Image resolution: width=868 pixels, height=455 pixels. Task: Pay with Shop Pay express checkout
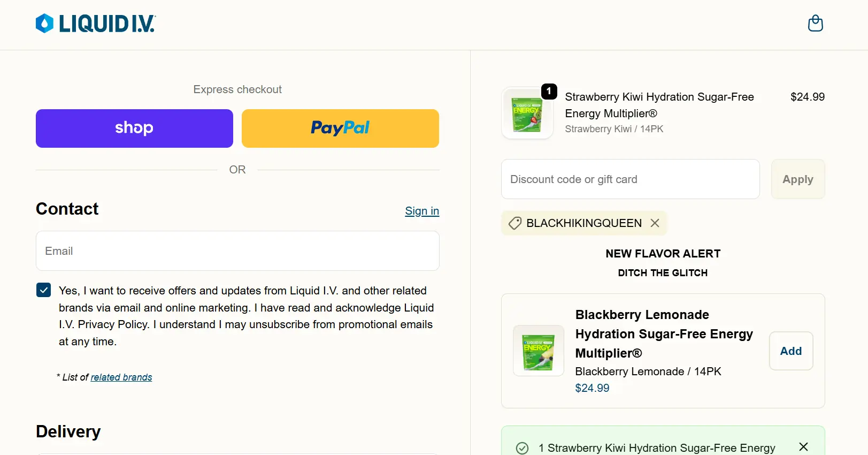coord(134,128)
